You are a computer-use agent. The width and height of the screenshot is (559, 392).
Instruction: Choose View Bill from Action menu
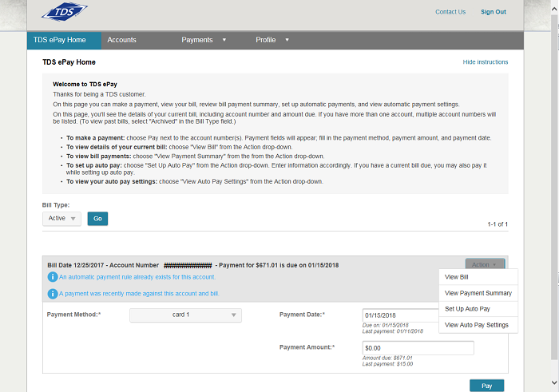tap(478, 277)
